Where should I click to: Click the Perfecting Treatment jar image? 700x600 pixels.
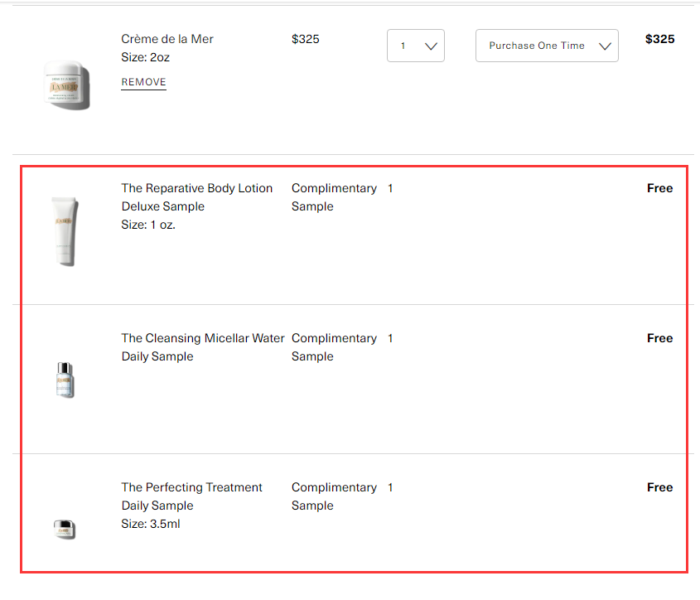coord(65,528)
